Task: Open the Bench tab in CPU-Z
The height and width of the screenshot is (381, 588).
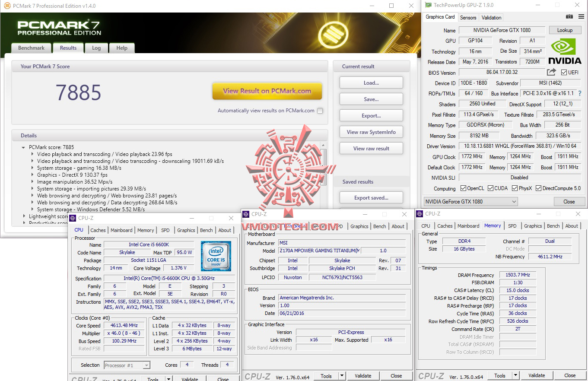Action: (x=206, y=230)
